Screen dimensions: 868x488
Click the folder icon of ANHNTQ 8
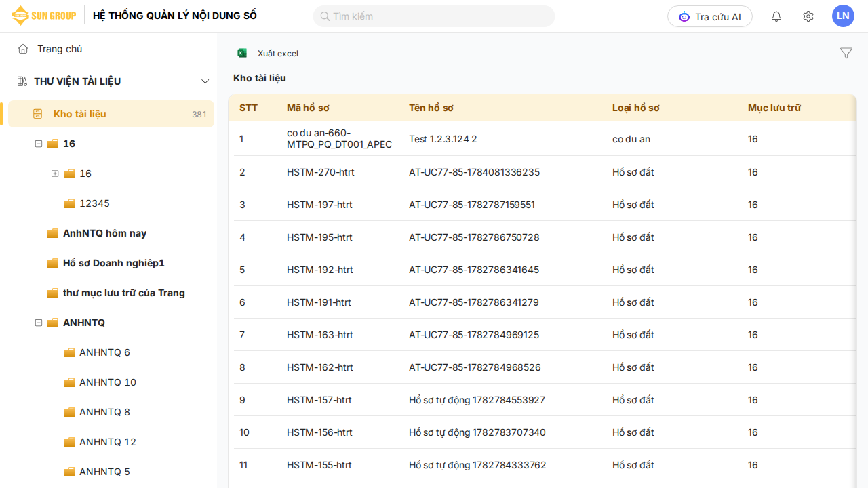69,412
